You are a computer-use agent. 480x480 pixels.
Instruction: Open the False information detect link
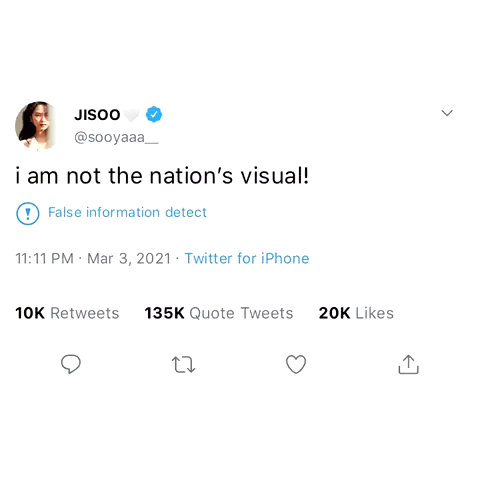pos(127,212)
